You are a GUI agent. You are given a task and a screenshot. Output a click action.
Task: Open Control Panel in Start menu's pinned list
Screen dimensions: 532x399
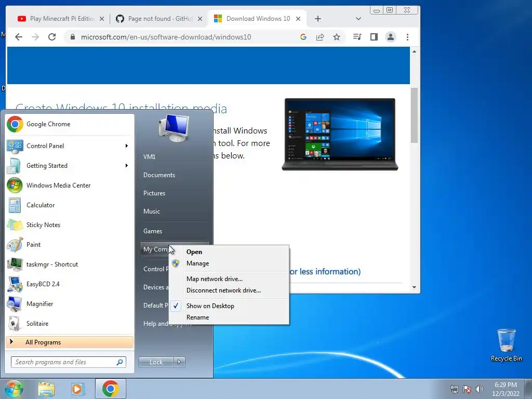[70, 146]
